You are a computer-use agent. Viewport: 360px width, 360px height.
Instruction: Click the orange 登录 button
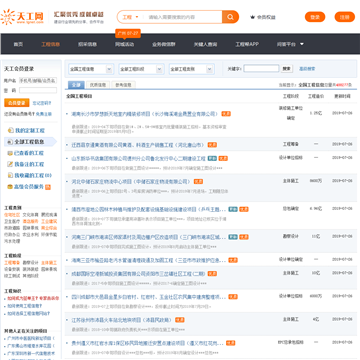[315, 17]
